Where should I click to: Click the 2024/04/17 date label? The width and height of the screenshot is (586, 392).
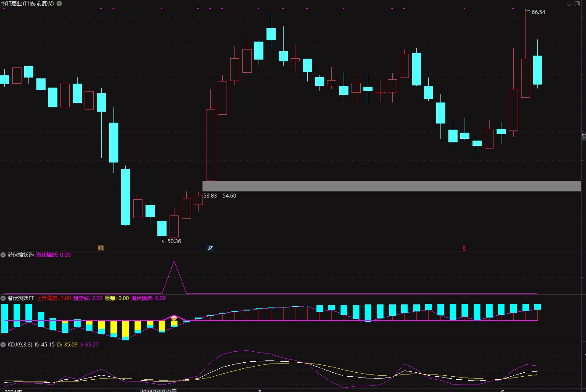(x=158, y=390)
